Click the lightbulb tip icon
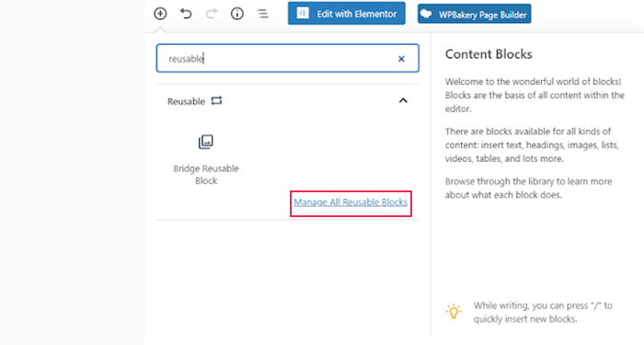The image size is (644, 345). [454, 312]
